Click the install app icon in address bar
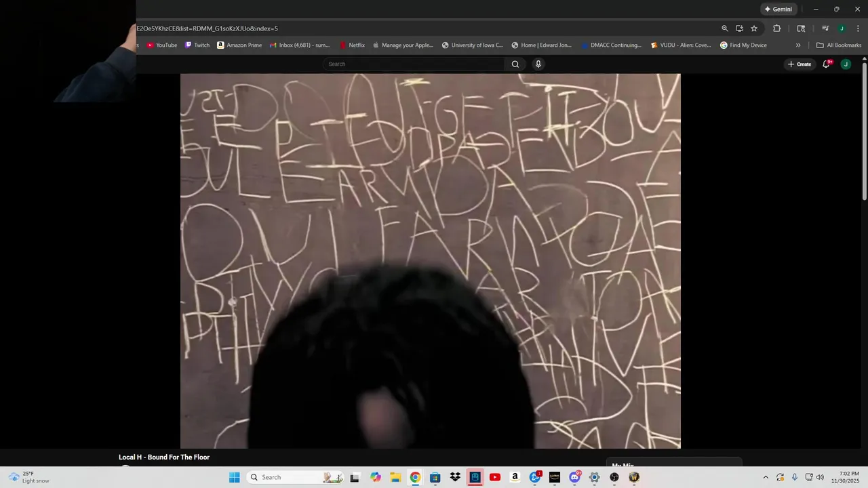 [739, 28]
